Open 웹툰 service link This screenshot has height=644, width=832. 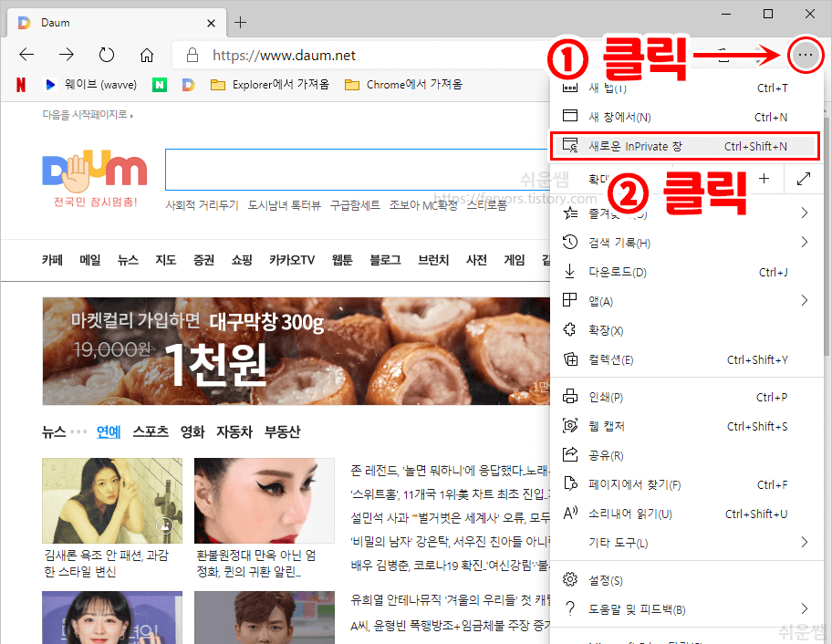[342, 259]
